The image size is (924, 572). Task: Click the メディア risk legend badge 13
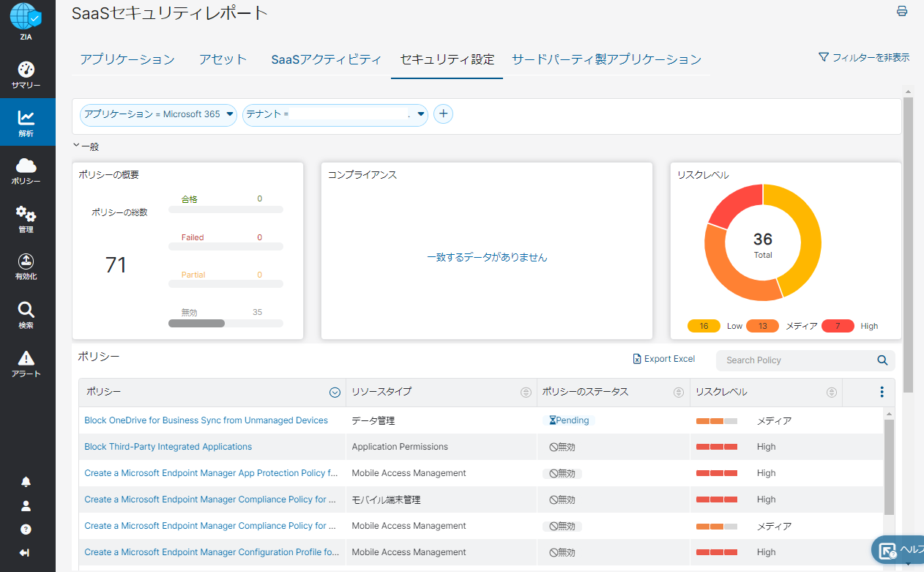coord(763,326)
